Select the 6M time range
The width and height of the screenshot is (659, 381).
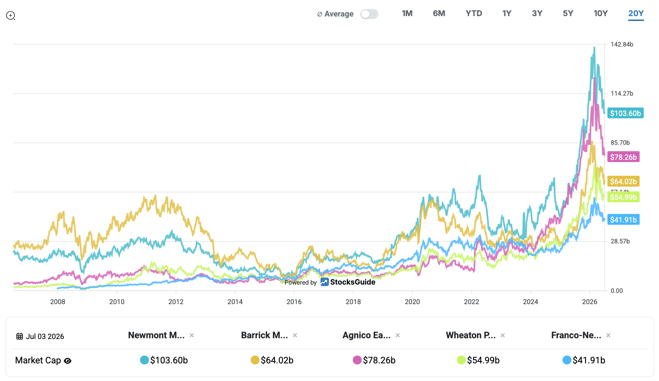click(439, 13)
